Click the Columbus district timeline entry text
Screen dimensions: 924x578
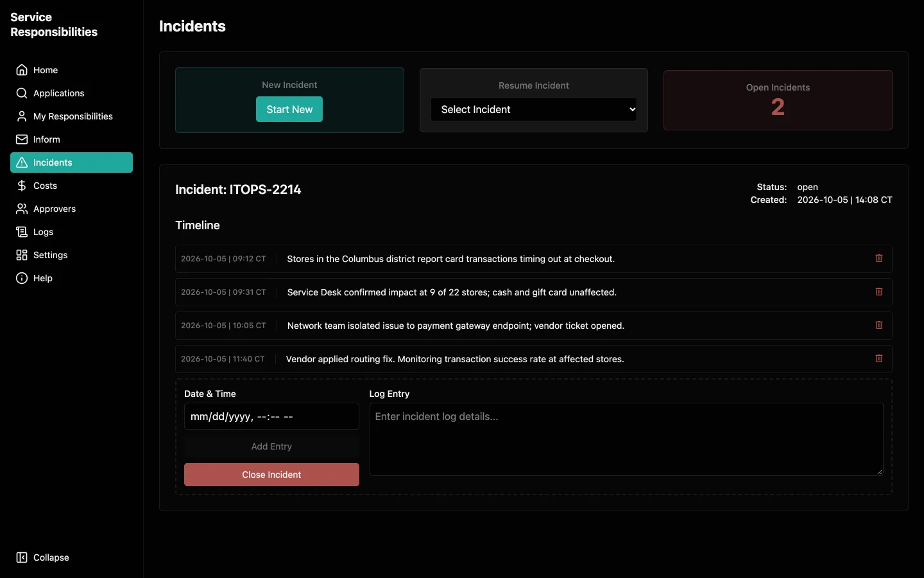[x=451, y=259]
